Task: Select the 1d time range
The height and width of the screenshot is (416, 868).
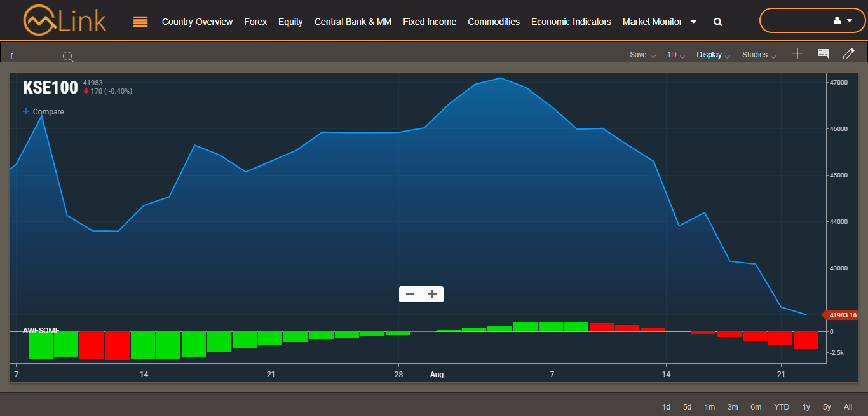Action: 666,407
